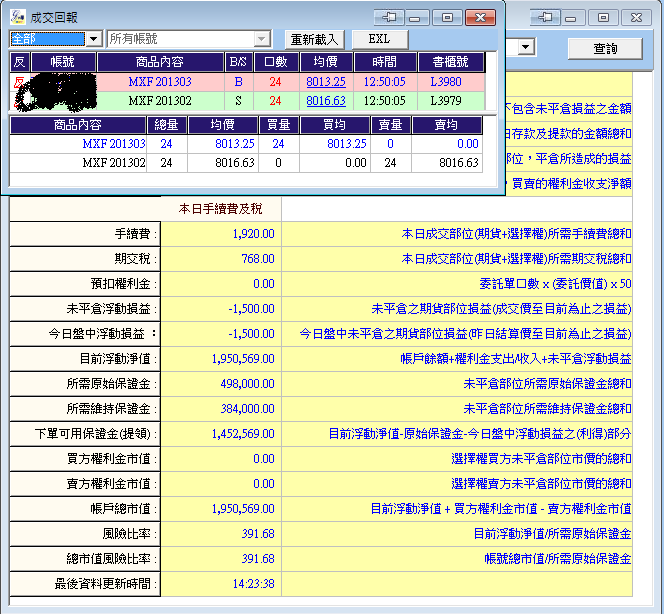
Task: Click the 查詢 query button
Action: click(605, 49)
